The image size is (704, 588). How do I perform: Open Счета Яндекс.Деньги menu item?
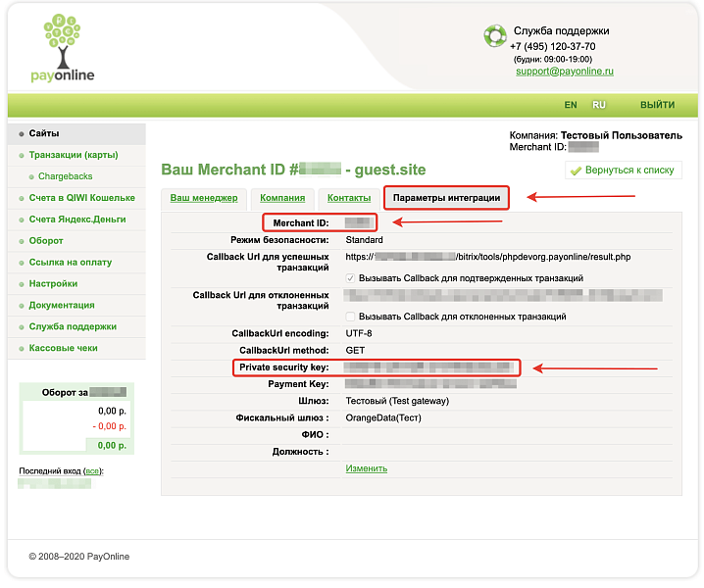[x=77, y=220]
